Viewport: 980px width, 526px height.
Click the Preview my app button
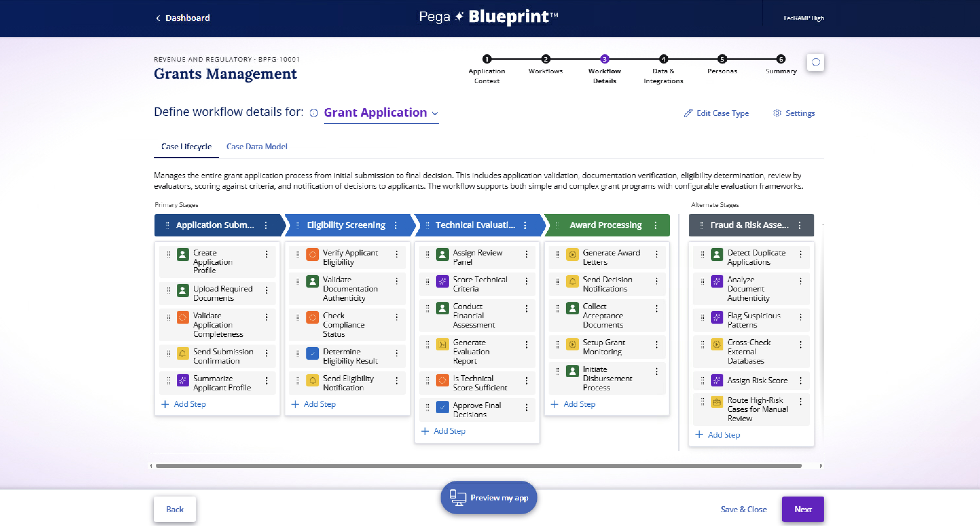tap(488, 498)
